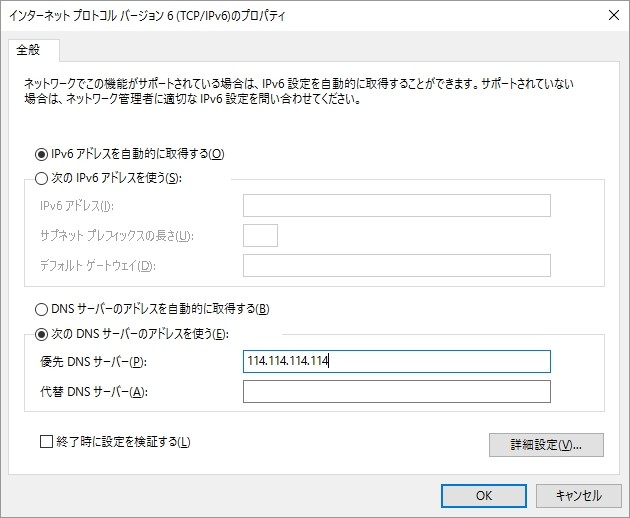Select 次の DNS サーバーのアドレスを使う radio button

(42, 333)
